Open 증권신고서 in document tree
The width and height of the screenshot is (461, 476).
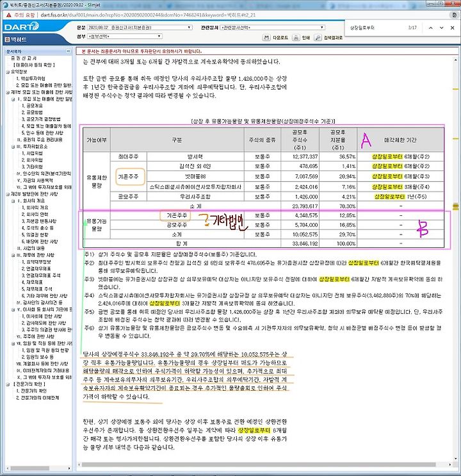pyautogui.click(x=24, y=58)
